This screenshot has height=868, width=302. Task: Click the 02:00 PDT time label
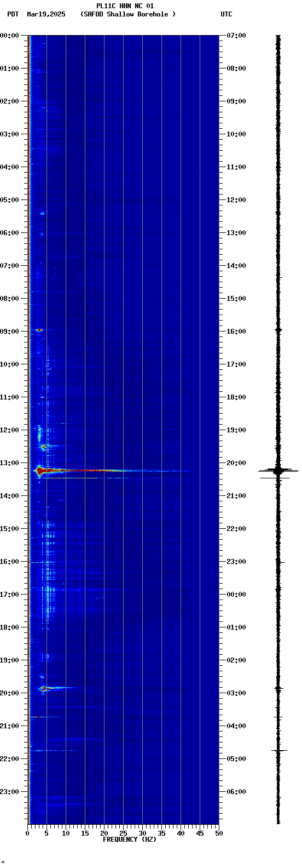[9, 101]
